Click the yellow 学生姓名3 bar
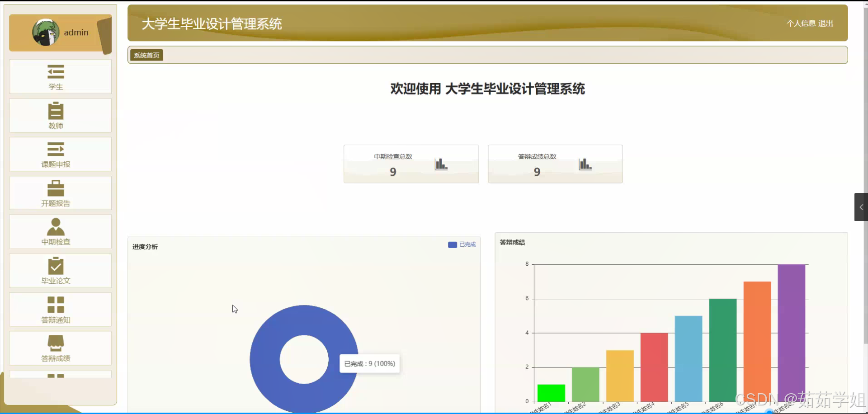Viewport: 868px width, 414px height. [620, 376]
